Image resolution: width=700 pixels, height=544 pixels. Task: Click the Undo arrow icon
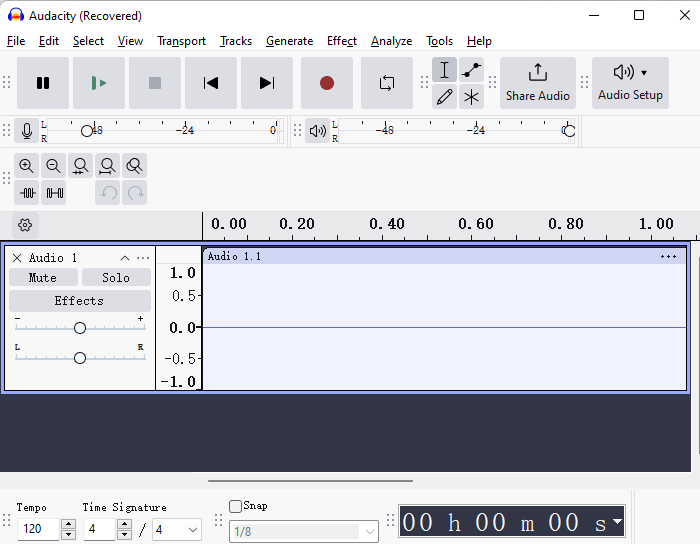[x=107, y=193]
